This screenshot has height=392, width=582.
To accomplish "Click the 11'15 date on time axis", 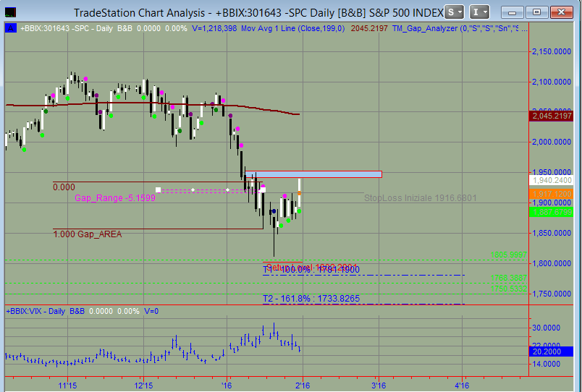I will tap(67, 385).
